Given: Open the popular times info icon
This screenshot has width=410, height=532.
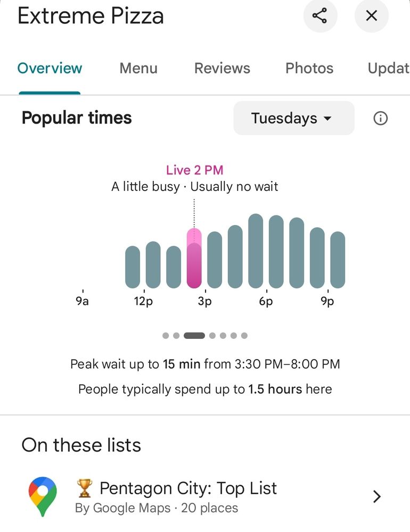Looking at the screenshot, I should [x=380, y=119].
